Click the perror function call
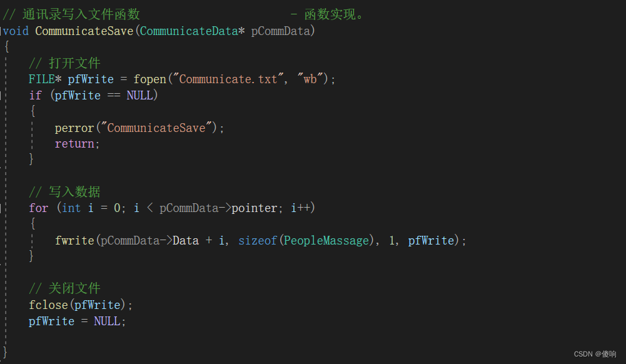Screen dimensions: 626x364 pyautogui.click(x=74, y=128)
